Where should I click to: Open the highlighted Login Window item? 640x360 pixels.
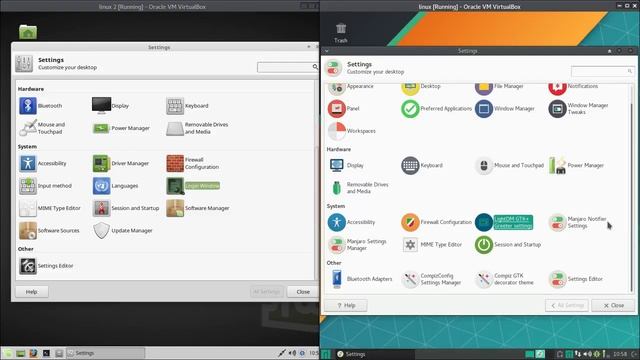tap(193, 186)
